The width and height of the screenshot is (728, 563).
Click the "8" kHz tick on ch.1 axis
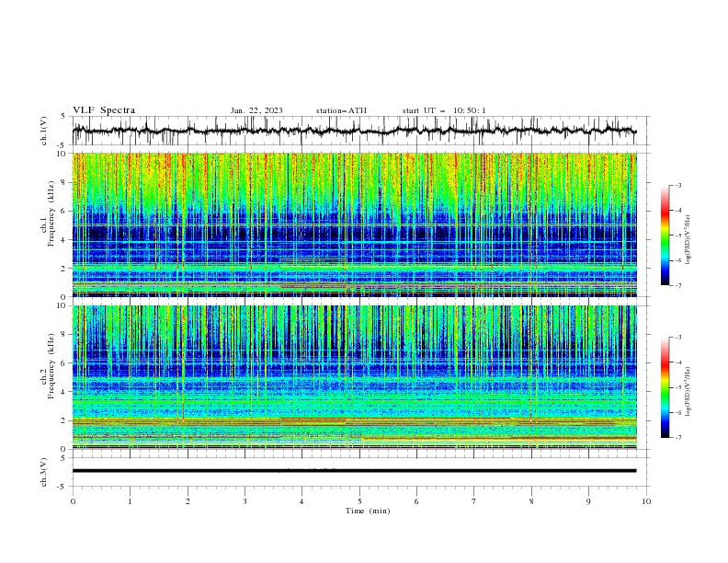click(x=65, y=182)
